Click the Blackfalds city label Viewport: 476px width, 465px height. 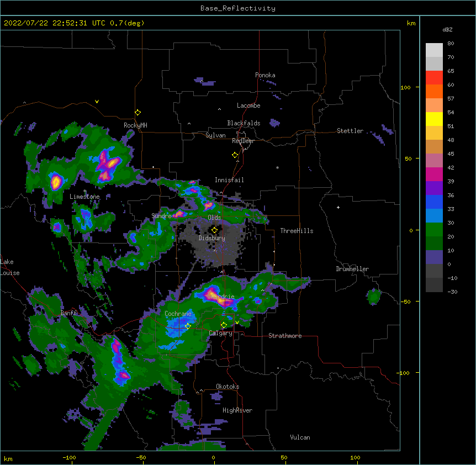[x=244, y=123]
